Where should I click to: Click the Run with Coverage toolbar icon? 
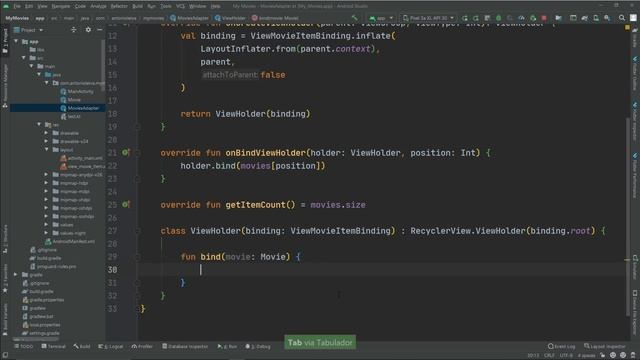tap(510, 18)
